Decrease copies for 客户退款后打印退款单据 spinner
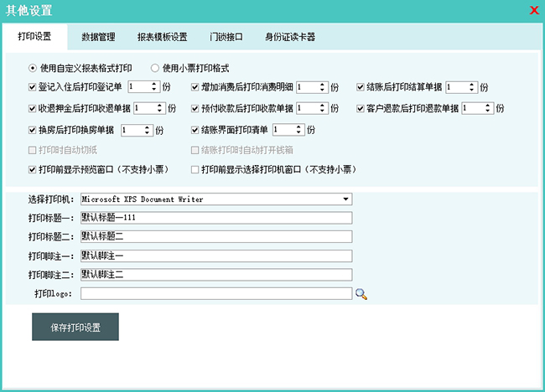This screenshot has width=545, height=392. (488, 111)
